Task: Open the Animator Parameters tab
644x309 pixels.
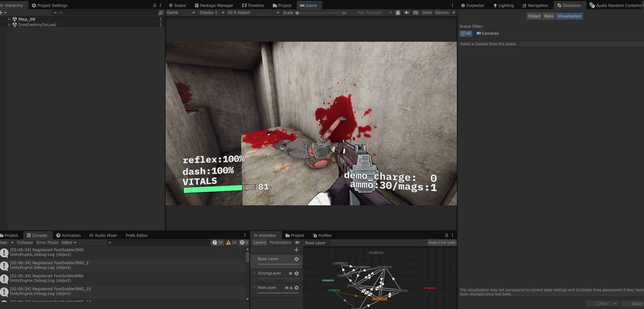Action: click(280, 243)
